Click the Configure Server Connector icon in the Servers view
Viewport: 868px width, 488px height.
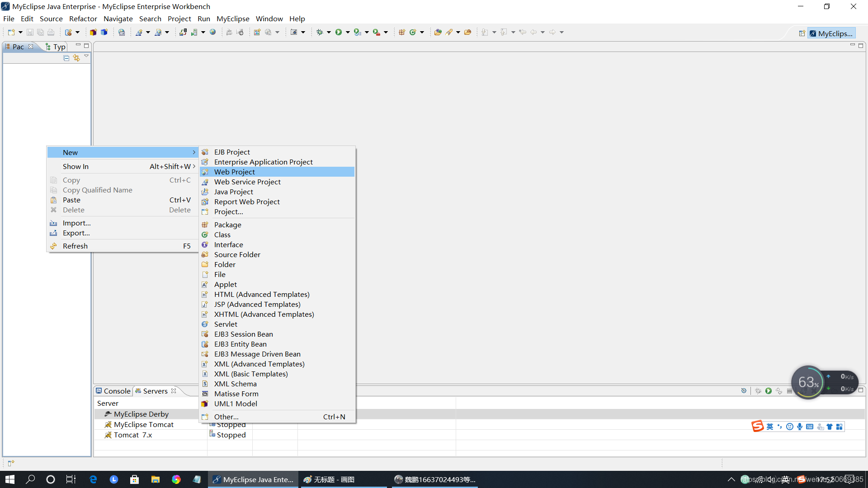pyautogui.click(x=744, y=391)
